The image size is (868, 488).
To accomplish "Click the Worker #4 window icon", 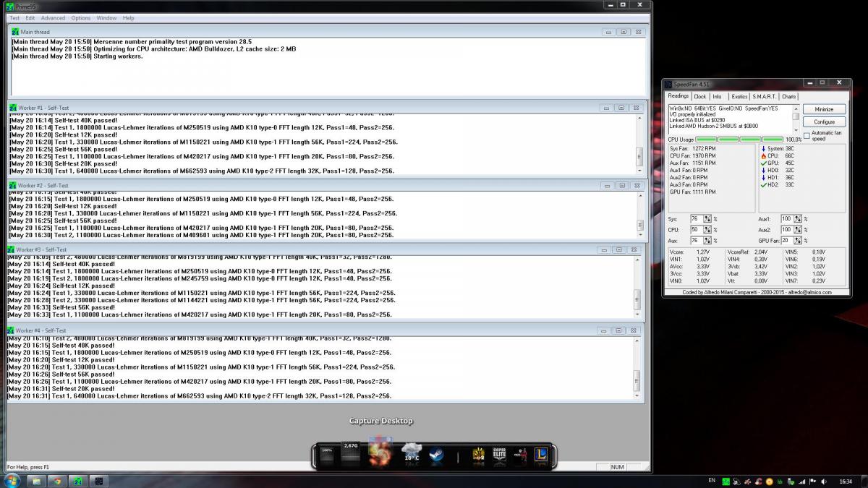I will (x=11, y=330).
